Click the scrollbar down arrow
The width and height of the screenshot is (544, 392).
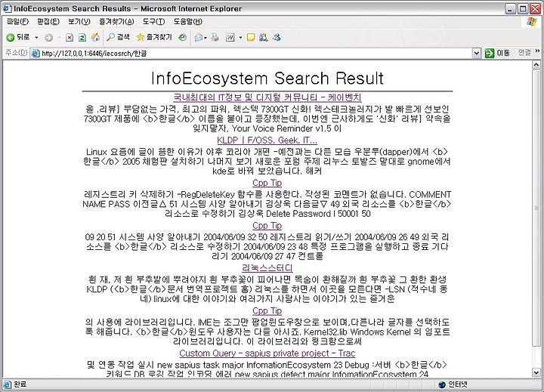536,373
